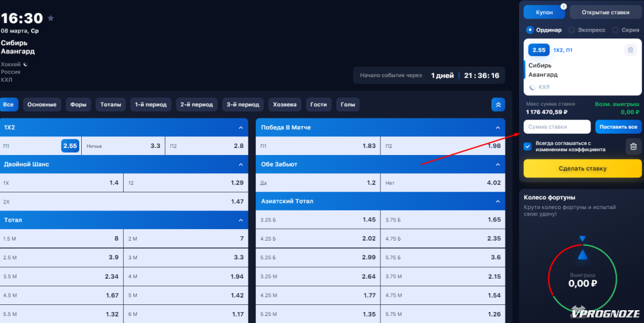Select Asian total 5.75 Б at 3.6
The image size is (644, 323).
pyautogui.click(x=443, y=257)
